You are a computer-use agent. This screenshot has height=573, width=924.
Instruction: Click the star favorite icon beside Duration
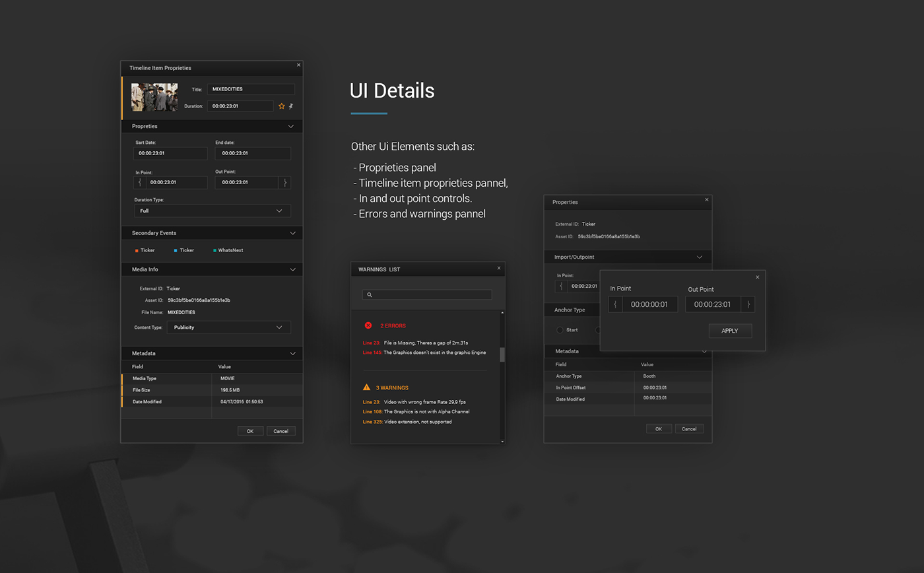click(x=281, y=105)
